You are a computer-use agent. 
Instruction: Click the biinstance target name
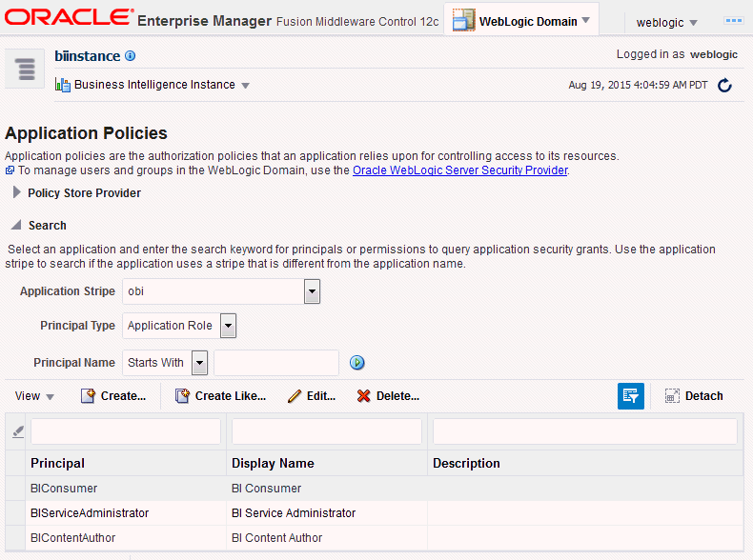tap(88, 56)
